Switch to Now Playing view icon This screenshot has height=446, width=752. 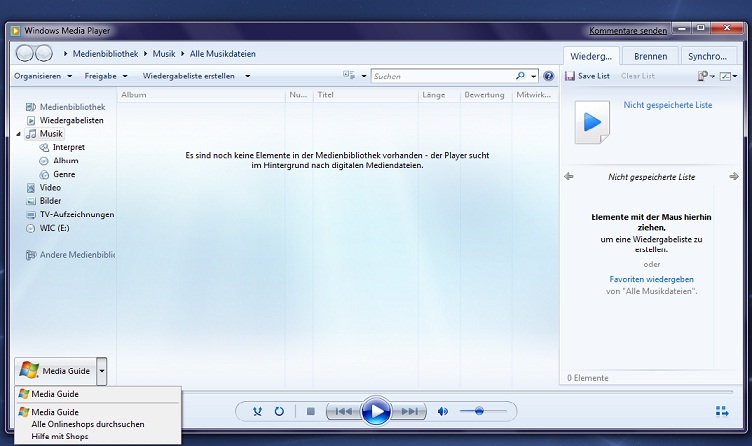[722, 411]
